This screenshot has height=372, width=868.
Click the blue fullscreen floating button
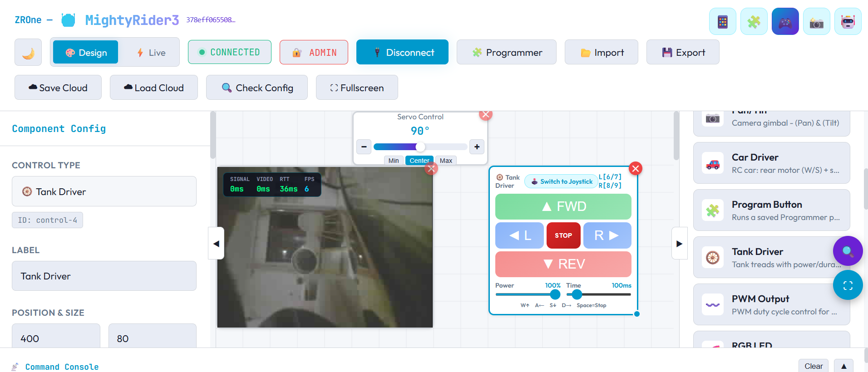[x=848, y=285]
